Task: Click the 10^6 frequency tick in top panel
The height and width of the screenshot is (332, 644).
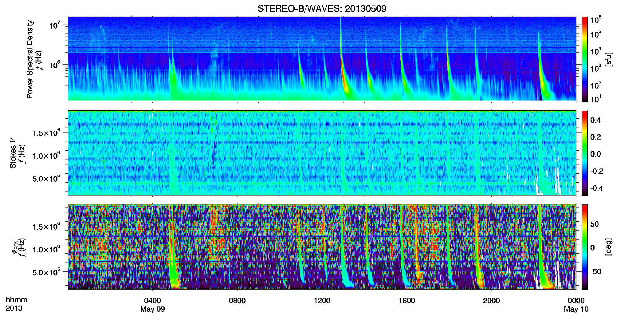Action: [55, 65]
